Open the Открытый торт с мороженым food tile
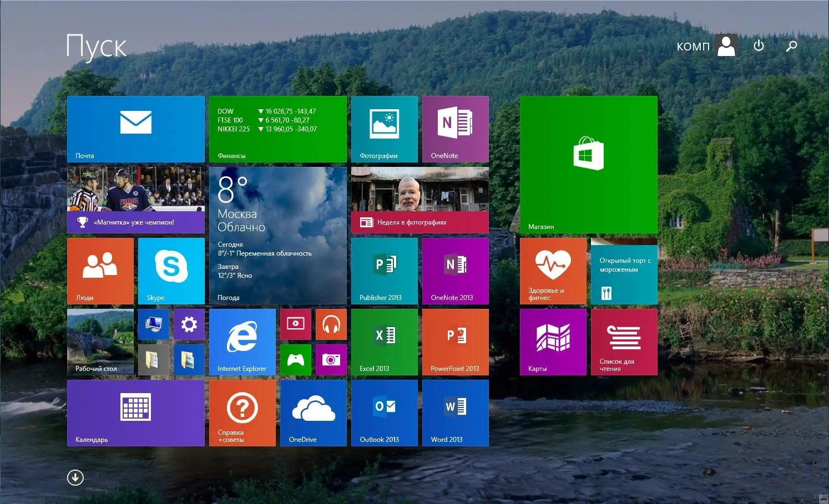The width and height of the screenshot is (829, 504). (x=624, y=271)
